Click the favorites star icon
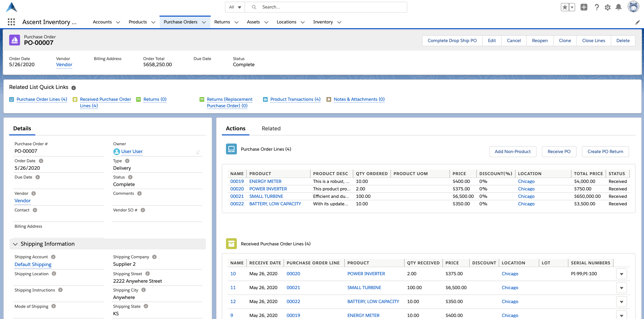 coord(565,7)
